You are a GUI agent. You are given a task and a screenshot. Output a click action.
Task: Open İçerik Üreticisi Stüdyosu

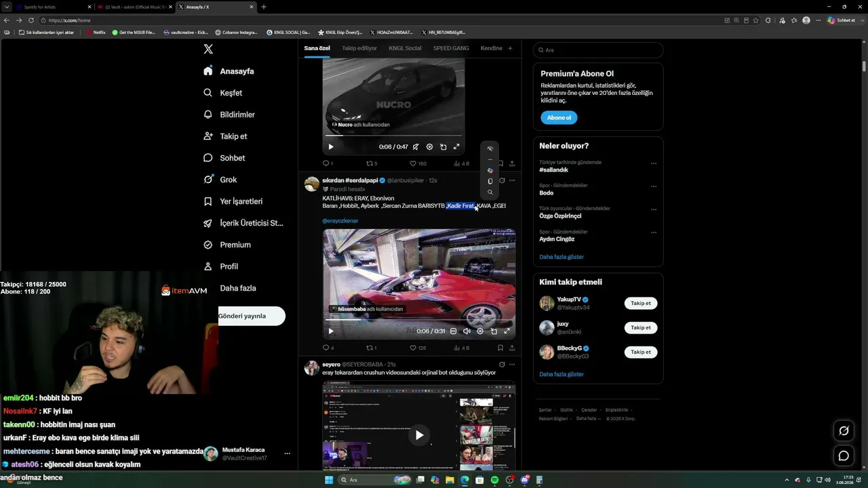pos(243,223)
